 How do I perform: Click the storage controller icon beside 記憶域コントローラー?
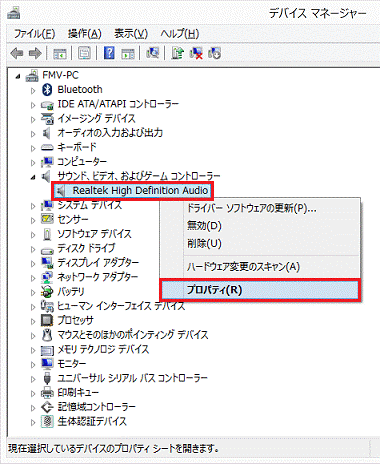click(x=47, y=407)
